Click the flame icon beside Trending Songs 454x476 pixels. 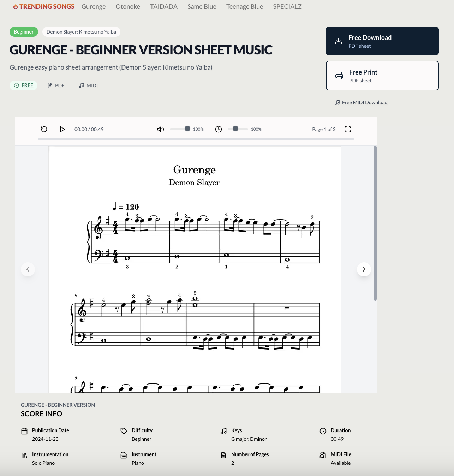pos(16,7)
